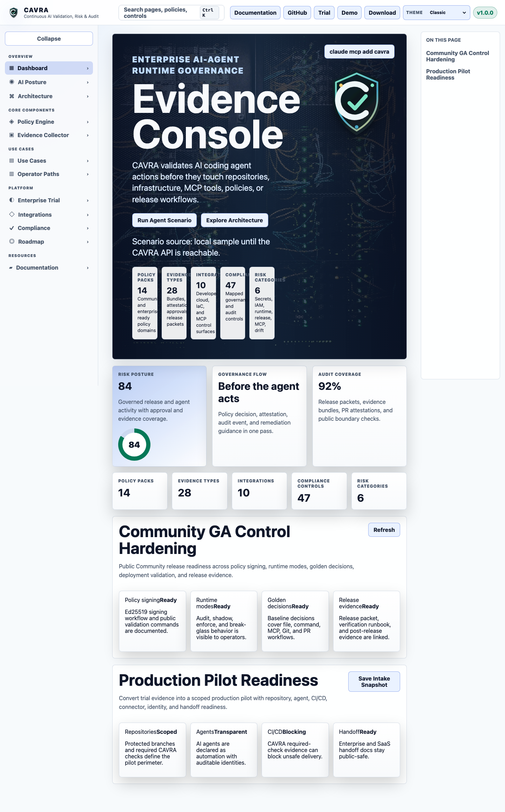This screenshot has height=812, width=505.
Task: Click the Agents Transparent card
Action: 224,750
